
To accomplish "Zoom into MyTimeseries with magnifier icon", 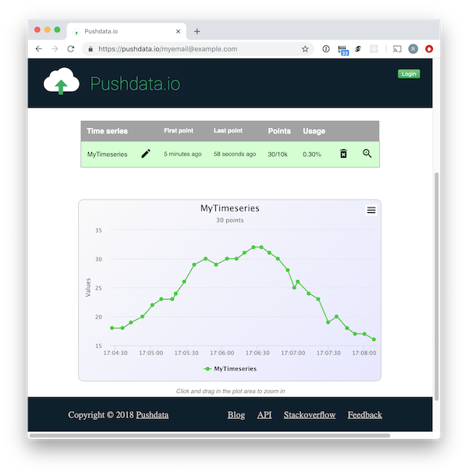I will (367, 153).
